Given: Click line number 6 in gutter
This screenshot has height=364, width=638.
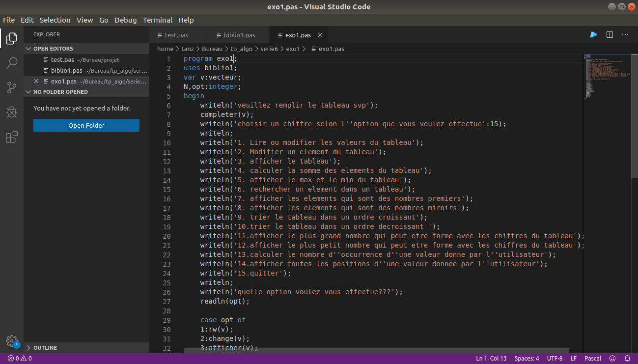Looking at the screenshot, I should tap(168, 105).
